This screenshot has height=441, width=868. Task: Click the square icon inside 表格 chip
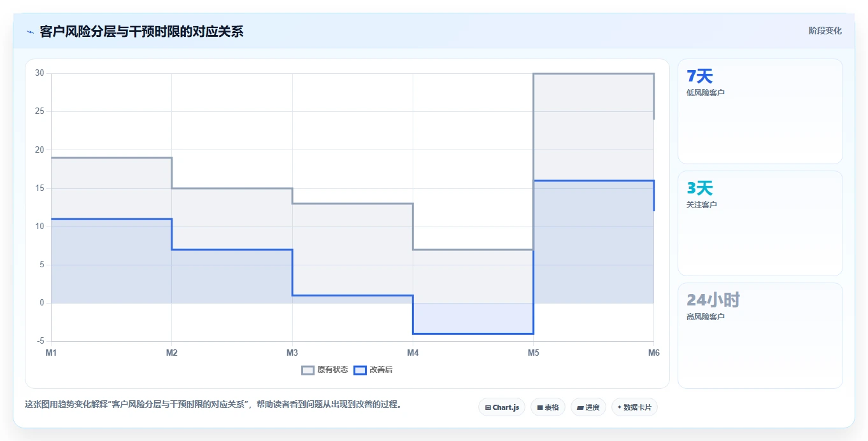pyautogui.click(x=540, y=407)
